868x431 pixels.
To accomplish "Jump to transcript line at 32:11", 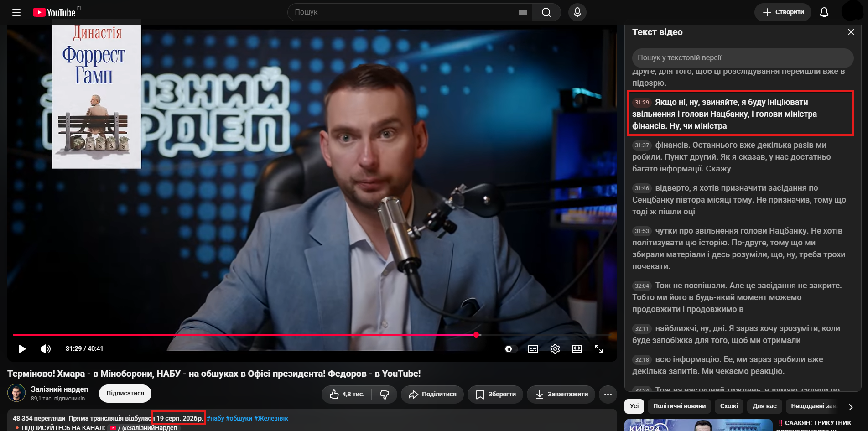I will click(740, 334).
